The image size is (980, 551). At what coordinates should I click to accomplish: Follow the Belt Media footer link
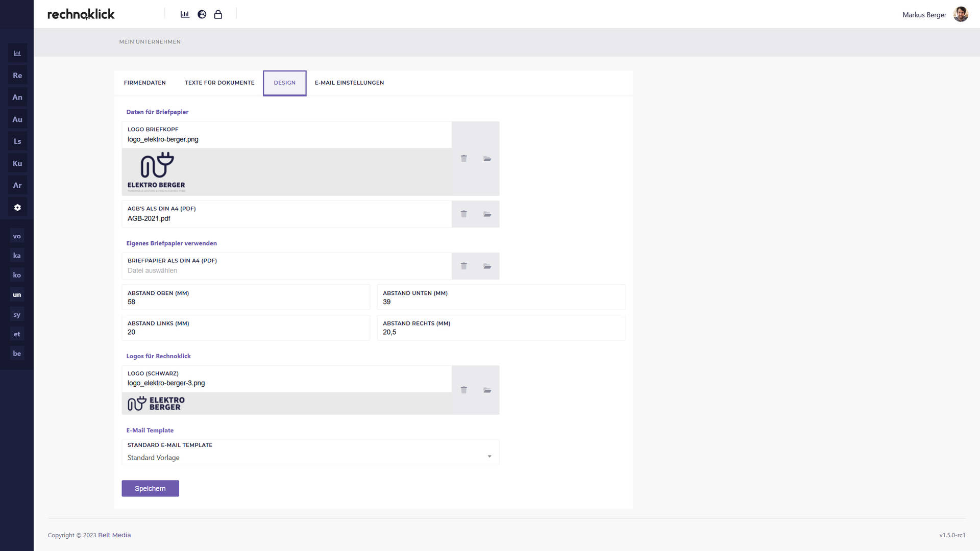point(114,535)
